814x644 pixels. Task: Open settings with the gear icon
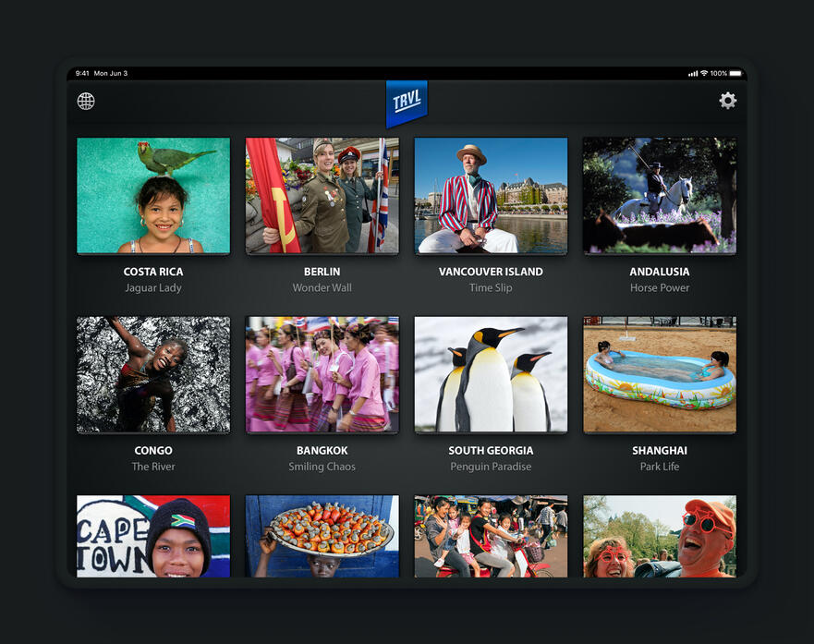tap(728, 102)
